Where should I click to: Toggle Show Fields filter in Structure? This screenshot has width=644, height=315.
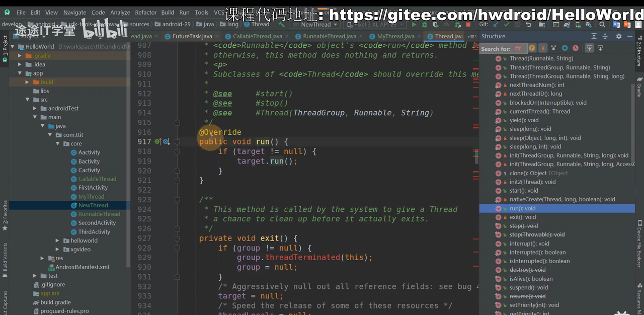tap(532, 48)
